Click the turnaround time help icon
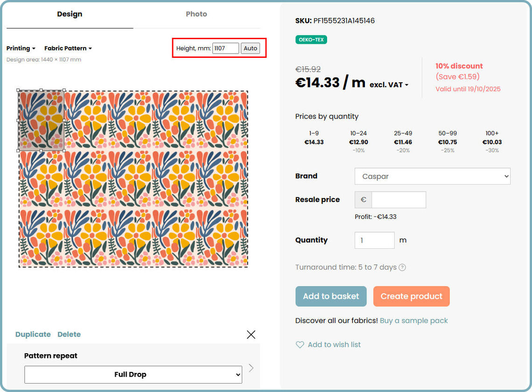Screen dimensions: 532x392 (402, 267)
